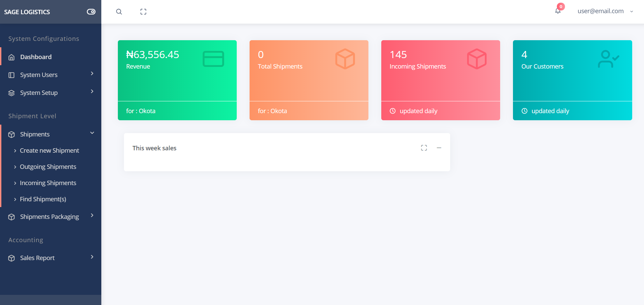This screenshot has width=644, height=305.
Task: Click the clock icon on Our Customers card
Action: pos(524,111)
